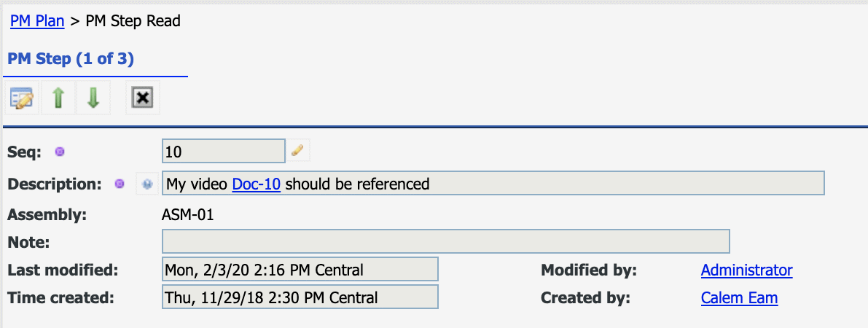Click inside the Description text field
The image size is (868, 328).
[x=493, y=184]
